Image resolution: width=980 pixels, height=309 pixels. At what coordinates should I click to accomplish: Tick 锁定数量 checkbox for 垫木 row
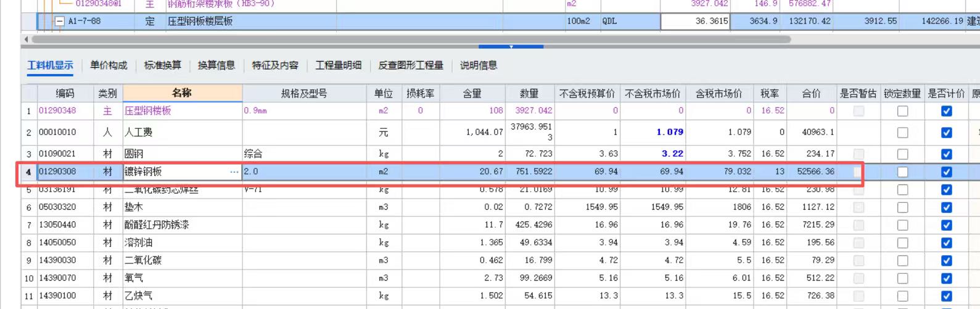pyautogui.click(x=902, y=208)
